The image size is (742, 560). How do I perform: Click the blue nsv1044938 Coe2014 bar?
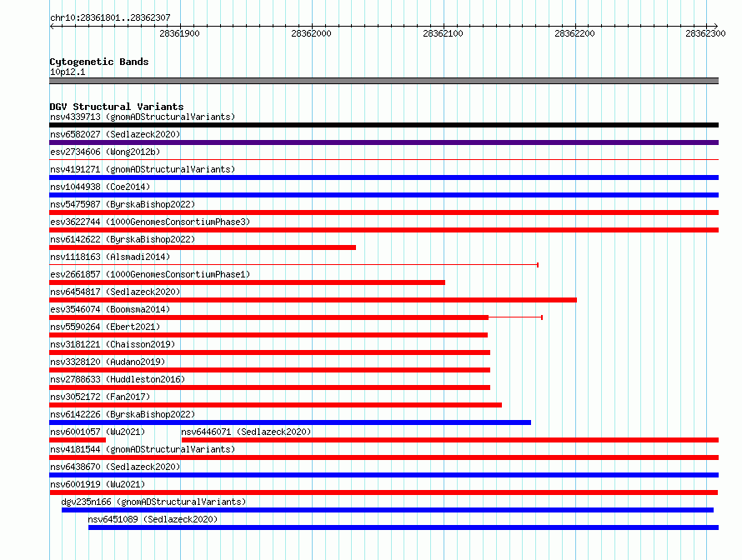(384, 195)
